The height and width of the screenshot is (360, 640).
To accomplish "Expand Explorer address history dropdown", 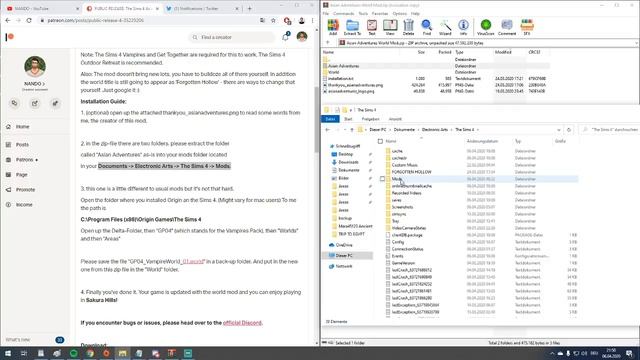I will (558, 130).
